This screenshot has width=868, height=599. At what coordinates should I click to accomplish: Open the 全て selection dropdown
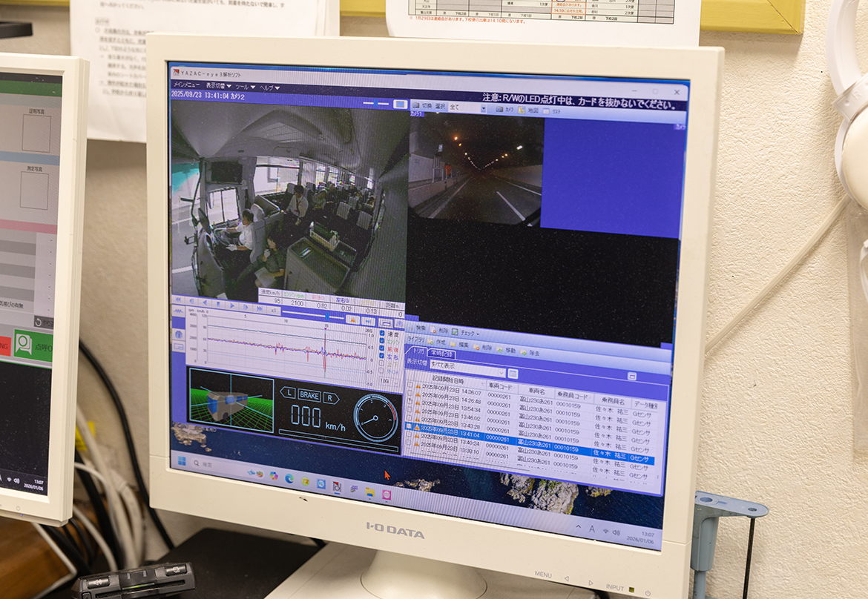pos(483,108)
